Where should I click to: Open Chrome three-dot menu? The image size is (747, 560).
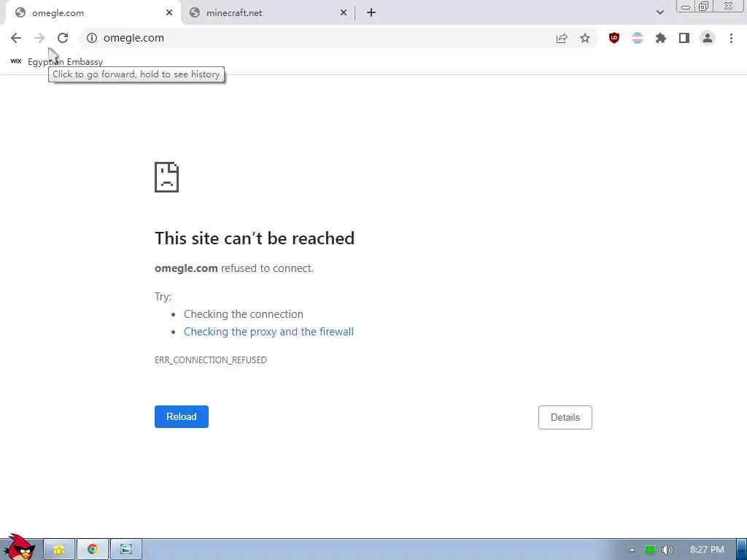pyautogui.click(x=731, y=38)
